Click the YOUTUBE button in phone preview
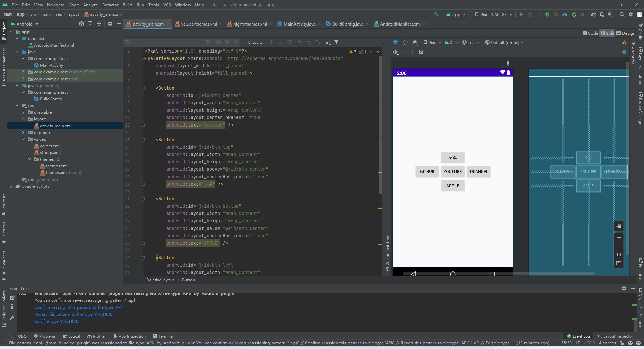The width and height of the screenshot is (644, 349). point(452,171)
